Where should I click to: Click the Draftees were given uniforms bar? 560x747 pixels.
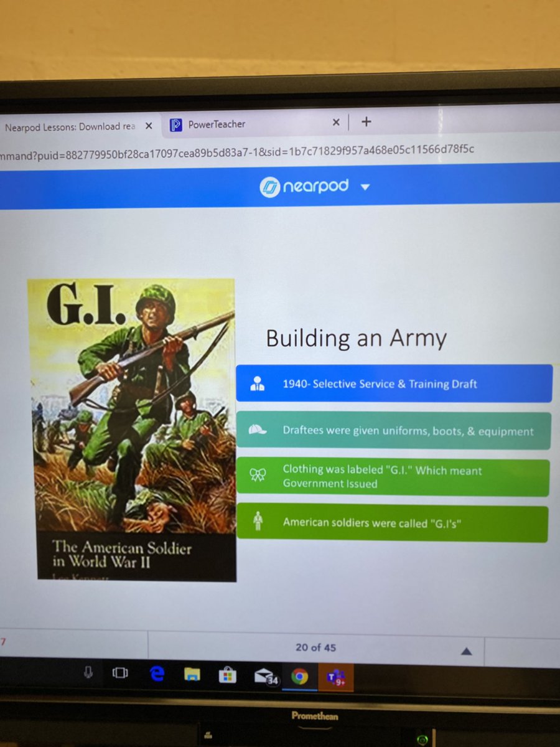393,431
